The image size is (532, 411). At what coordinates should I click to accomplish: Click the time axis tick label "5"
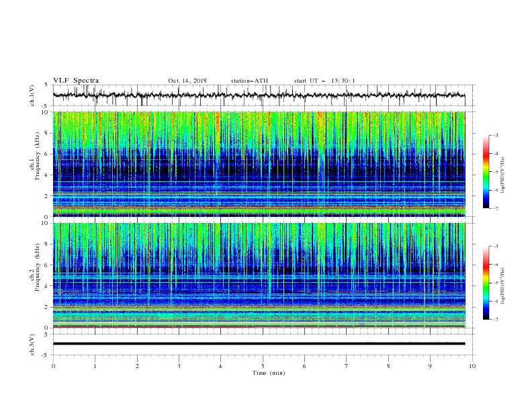(x=263, y=366)
